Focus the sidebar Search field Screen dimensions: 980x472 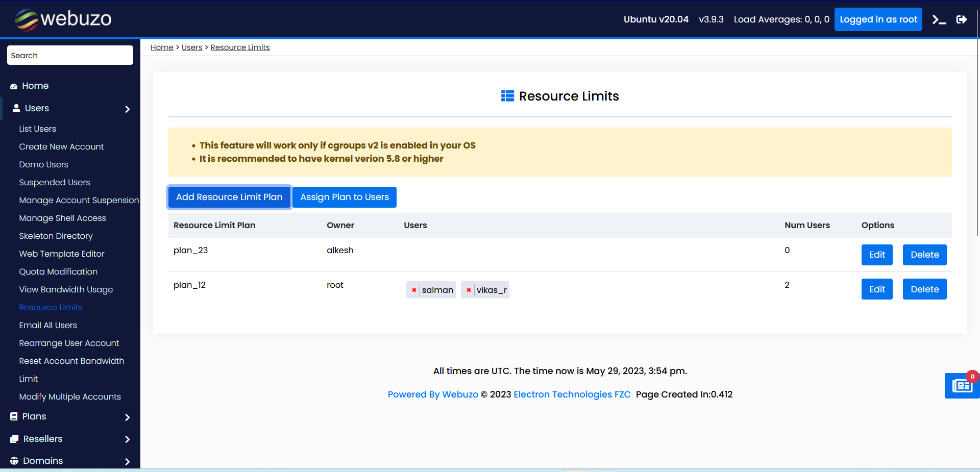[70, 55]
